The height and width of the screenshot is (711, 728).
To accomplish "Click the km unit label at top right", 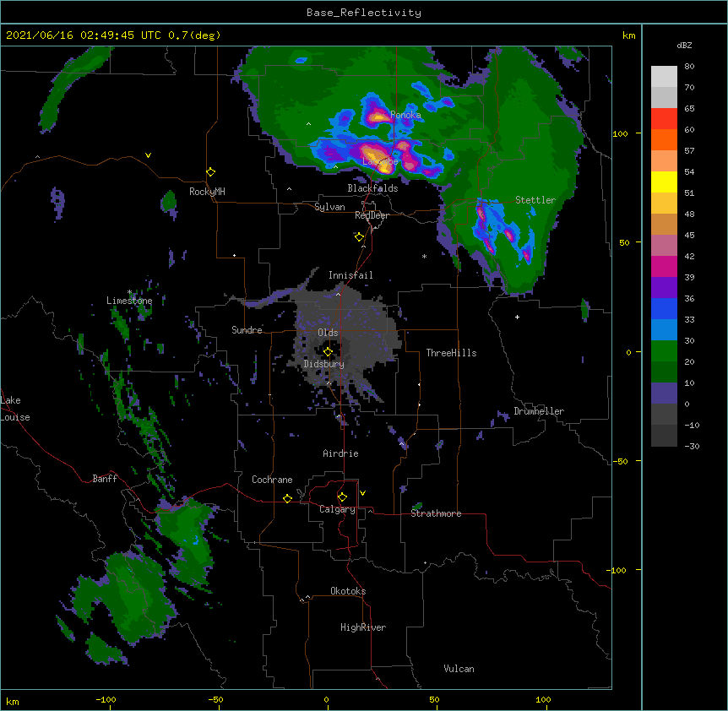I will (629, 35).
